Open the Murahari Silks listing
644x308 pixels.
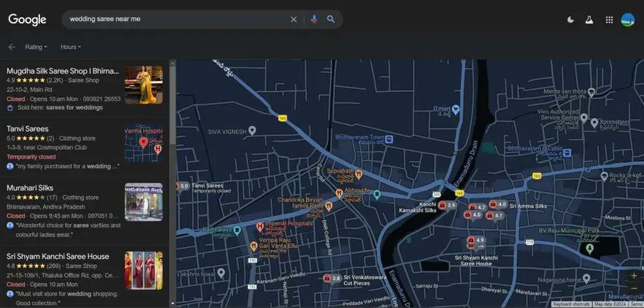30,188
